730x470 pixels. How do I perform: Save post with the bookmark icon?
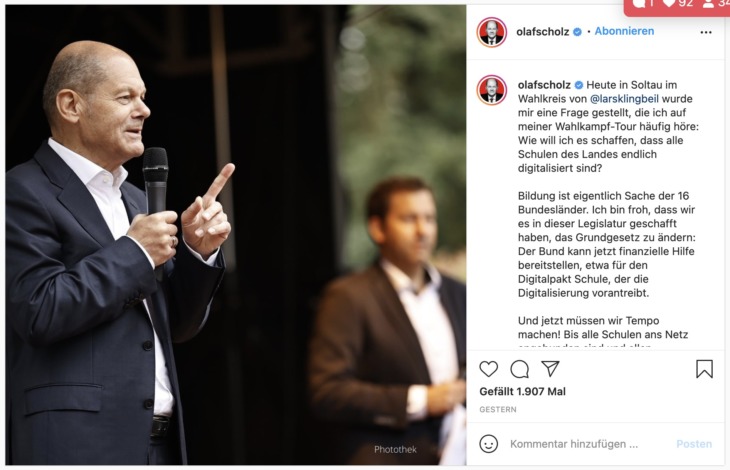point(704,369)
